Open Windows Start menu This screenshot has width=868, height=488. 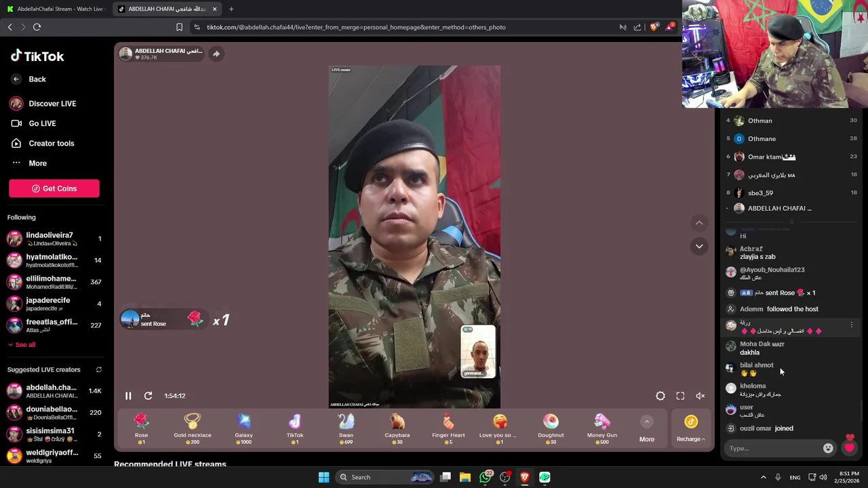coord(323,477)
